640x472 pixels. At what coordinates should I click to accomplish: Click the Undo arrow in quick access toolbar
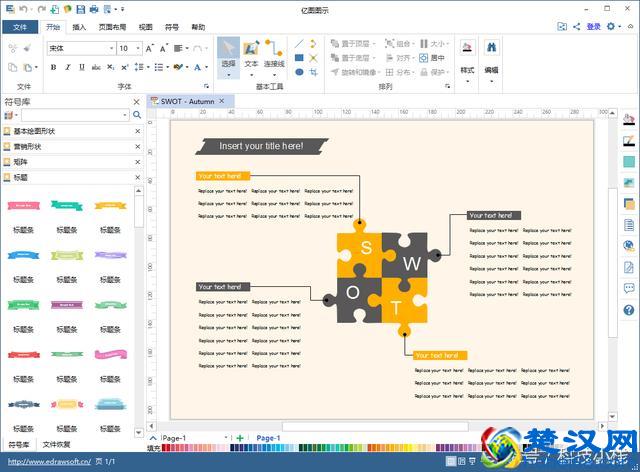(23, 9)
